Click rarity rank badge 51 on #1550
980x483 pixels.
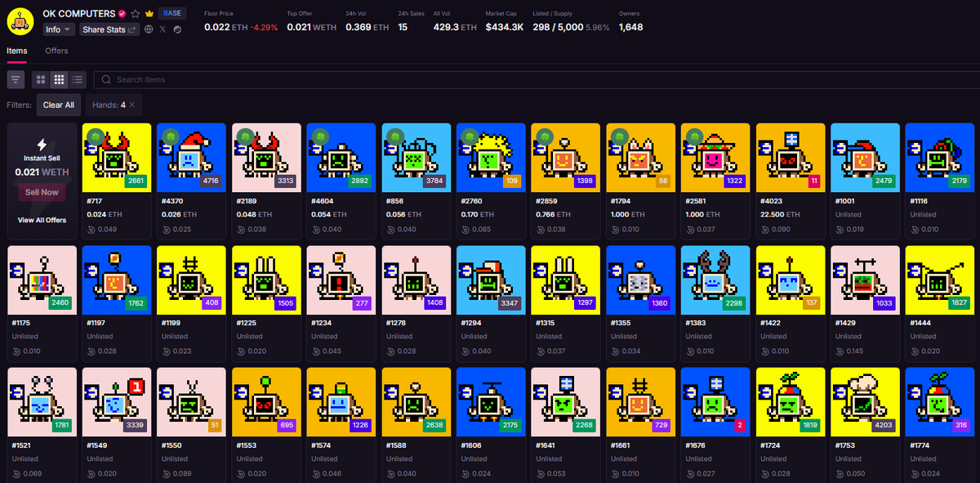click(216, 425)
